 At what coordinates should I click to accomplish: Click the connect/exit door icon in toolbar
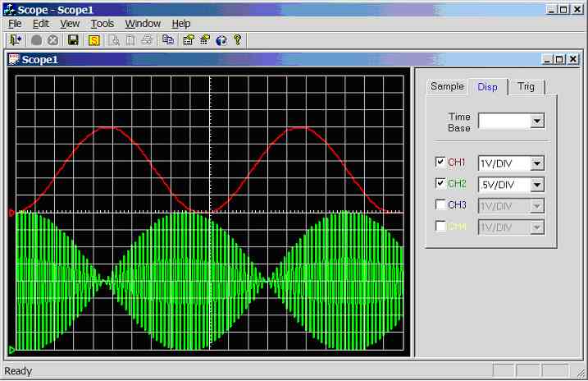(x=16, y=39)
